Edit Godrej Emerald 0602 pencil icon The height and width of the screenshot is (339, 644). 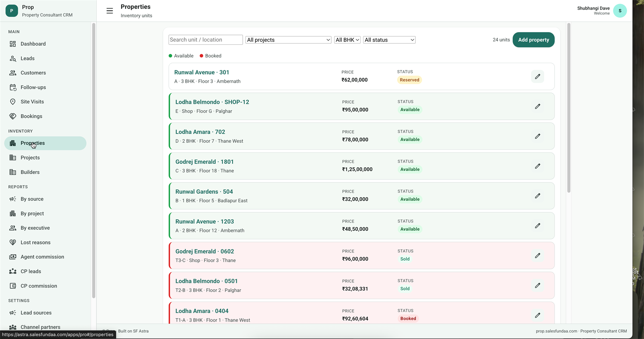tap(537, 255)
